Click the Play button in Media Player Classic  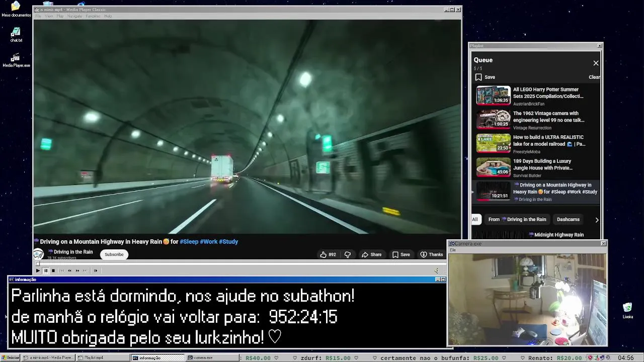pyautogui.click(x=38, y=270)
